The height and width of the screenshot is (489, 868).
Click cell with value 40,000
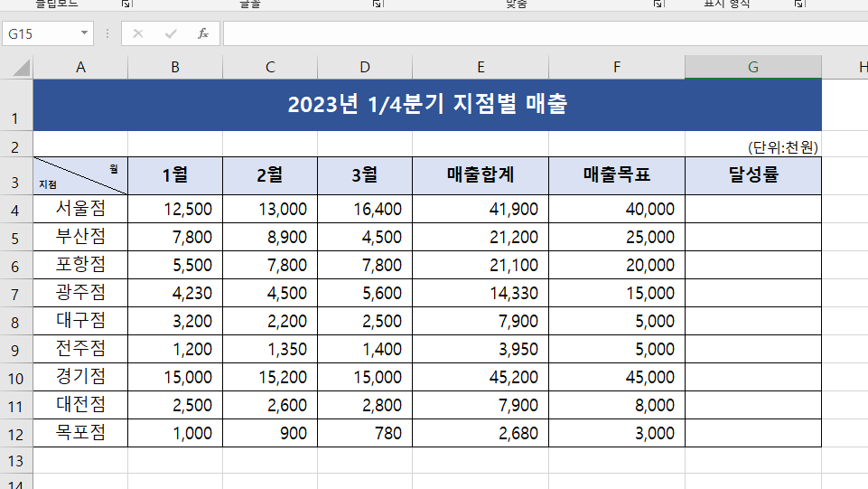pyautogui.click(x=617, y=209)
